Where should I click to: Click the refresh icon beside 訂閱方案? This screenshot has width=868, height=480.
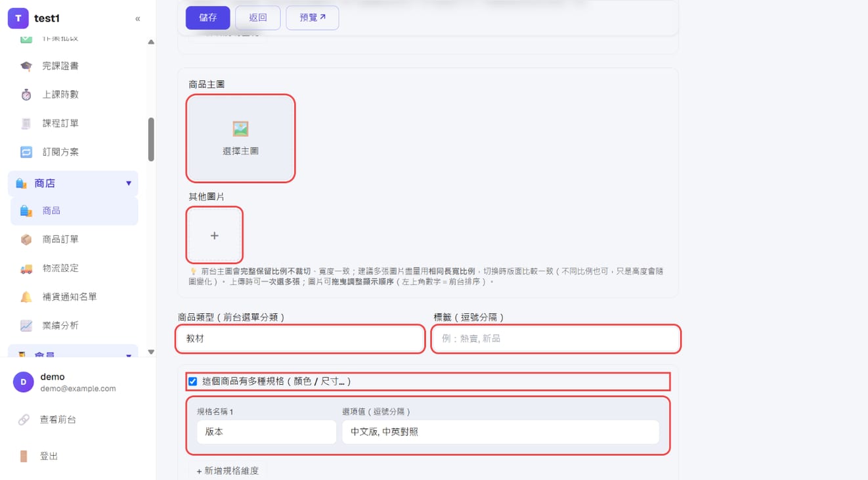[x=26, y=152]
